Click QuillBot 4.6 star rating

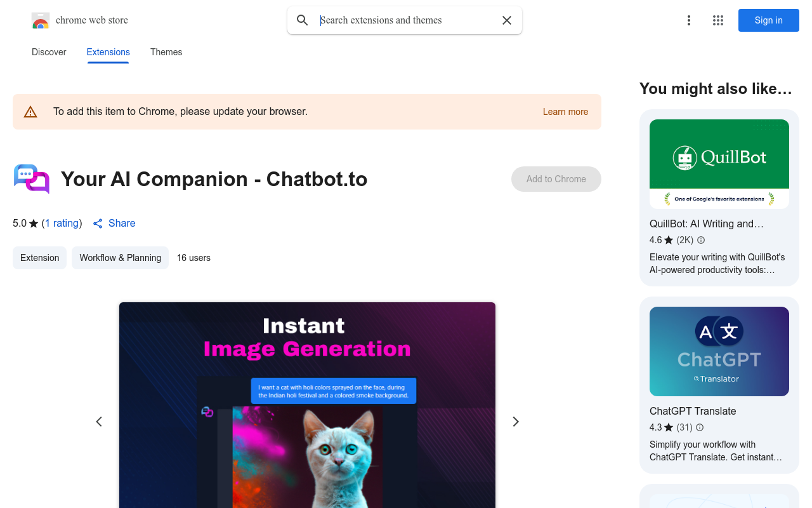pyautogui.click(x=662, y=240)
